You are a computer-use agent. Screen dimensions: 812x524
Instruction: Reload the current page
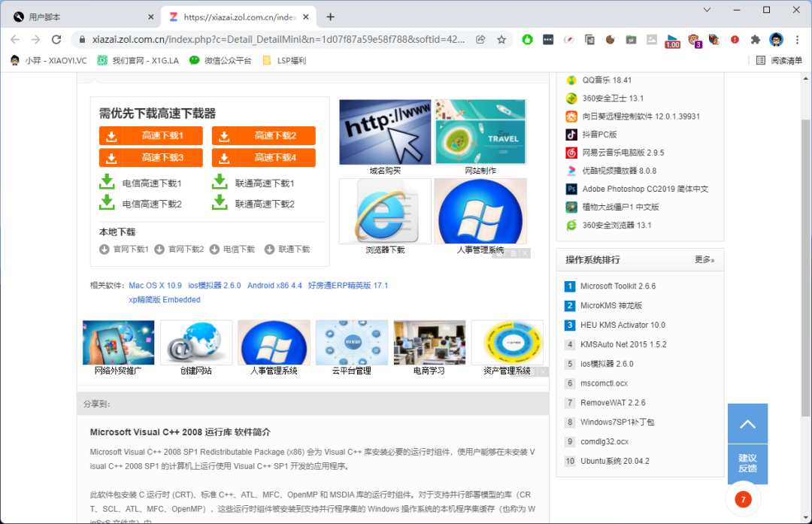point(56,39)
